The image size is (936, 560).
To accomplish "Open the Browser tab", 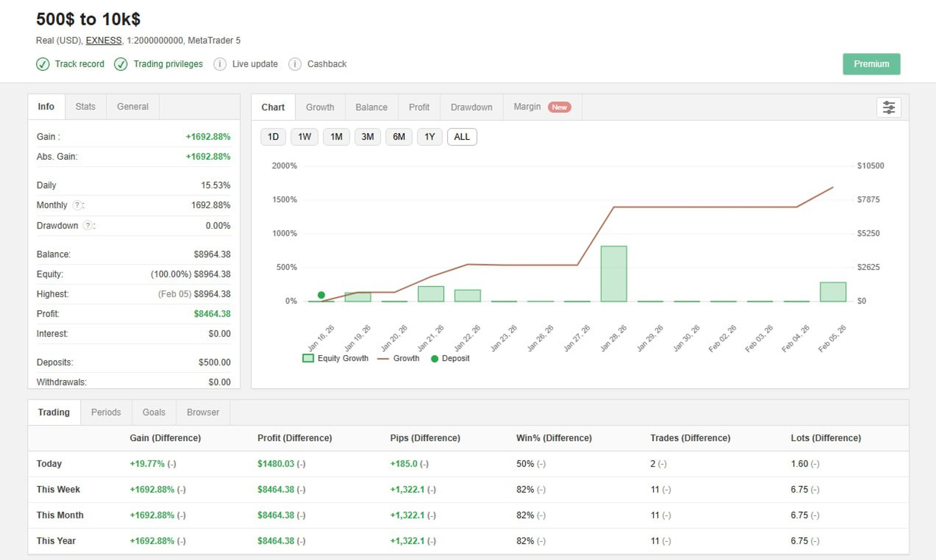I will click(x=203, y=412).
